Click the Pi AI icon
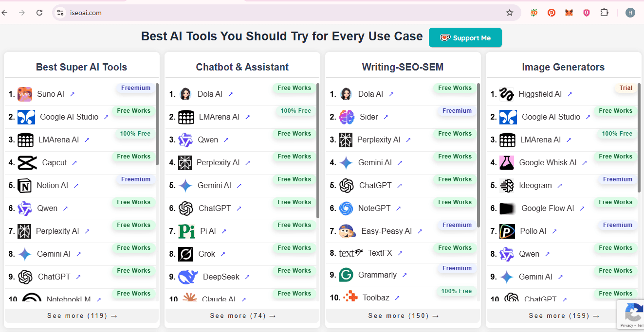The width and height of the screenshot is (644, 332). click(x=186, y=231)
